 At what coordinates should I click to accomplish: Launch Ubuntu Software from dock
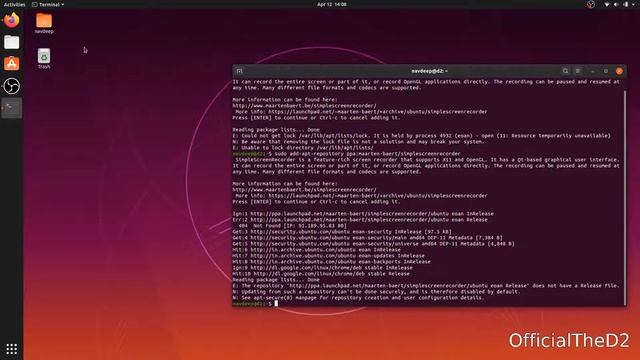[11, 64]
